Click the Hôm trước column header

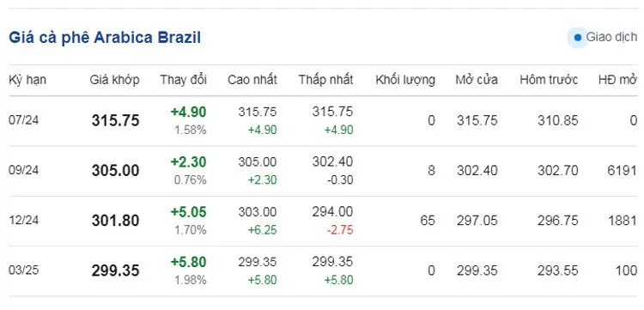[549, 80]
